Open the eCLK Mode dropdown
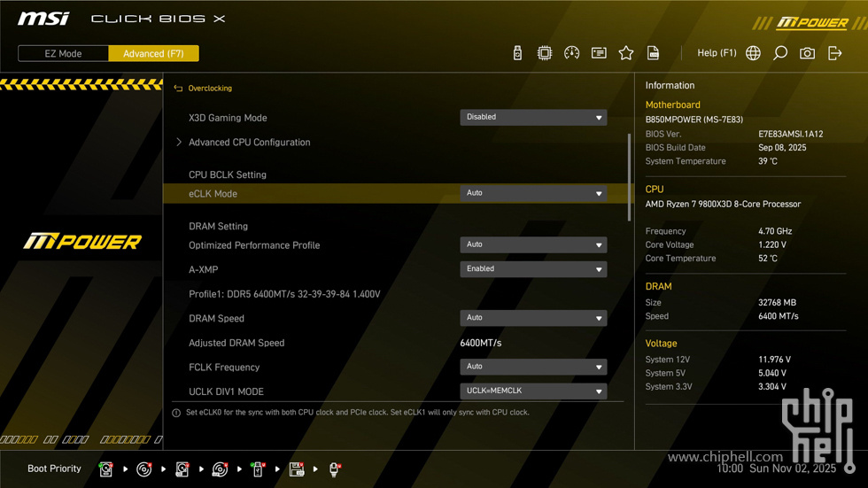The height and width of the screenshot is (488, 868). 533,193
